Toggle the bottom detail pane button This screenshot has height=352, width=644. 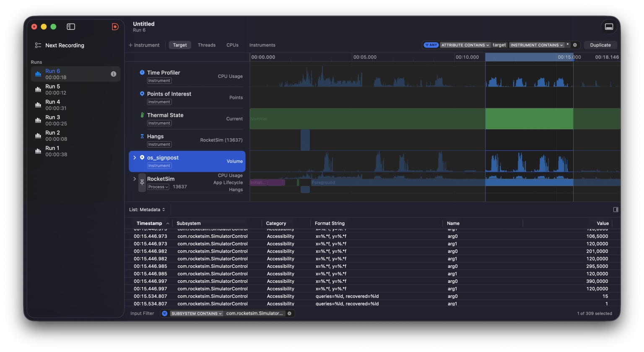point(609,27)
